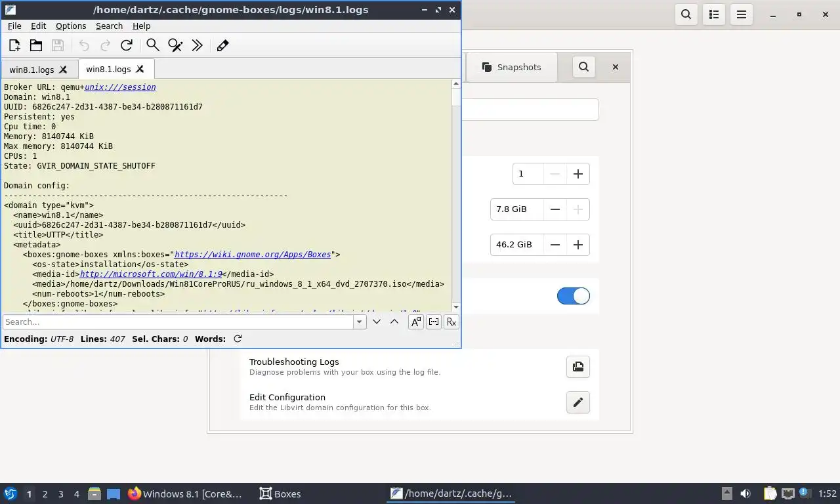Click the CPU count minus button
The height and width of the screenshot is (504, 840).
pos(555,174)
